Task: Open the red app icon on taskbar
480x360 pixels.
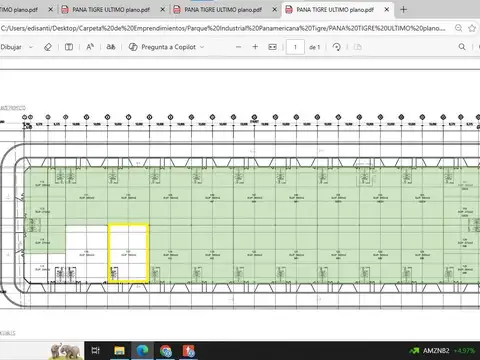Action: click(189, 350)
